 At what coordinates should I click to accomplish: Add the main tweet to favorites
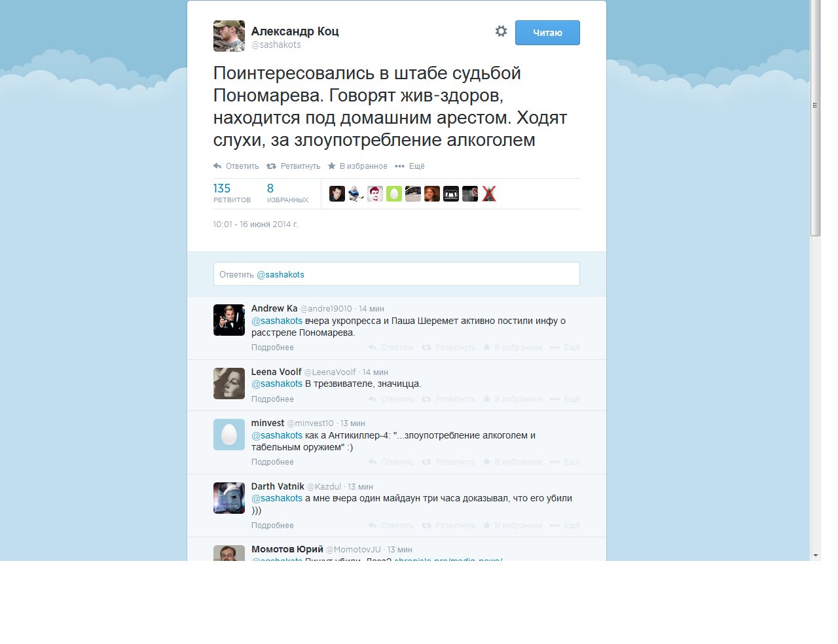pyautogui.click(x=357, y=166)
